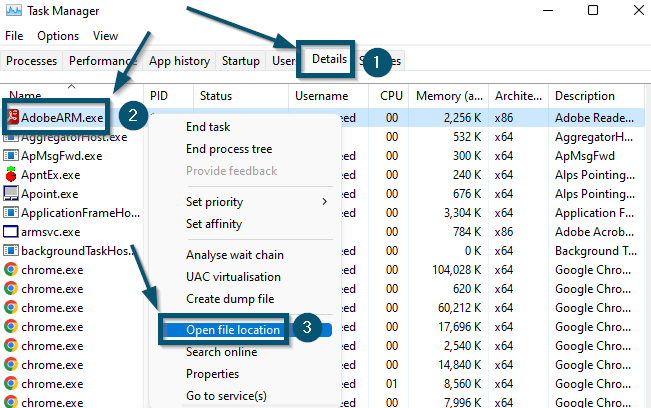Select the armsvc.exe process name
651x408 pixels.
pos(51,232)
